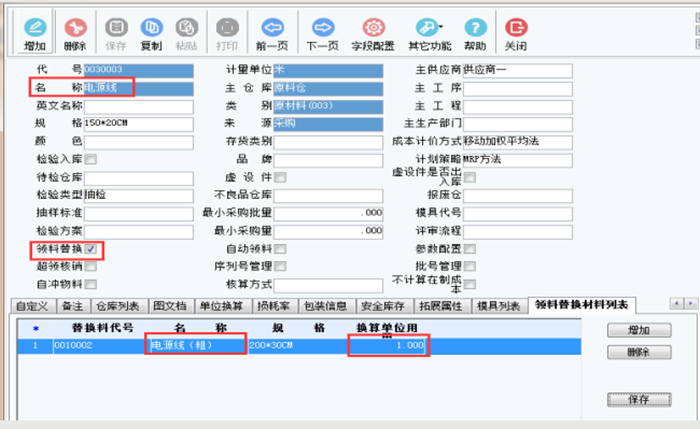Image resolution: width=700 pixels, height=429 pixels.
Task: Go to next record with 下一页
Action: [322, 34]
